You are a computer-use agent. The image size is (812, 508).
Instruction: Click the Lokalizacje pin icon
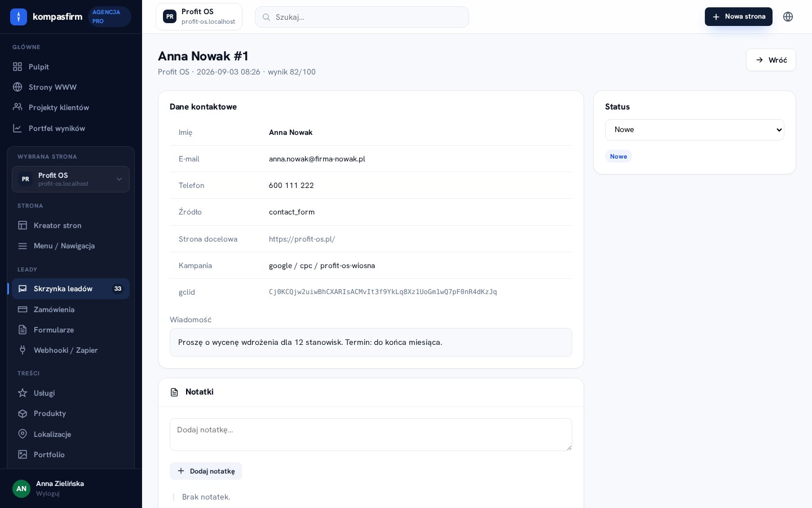tap(23, 434)
